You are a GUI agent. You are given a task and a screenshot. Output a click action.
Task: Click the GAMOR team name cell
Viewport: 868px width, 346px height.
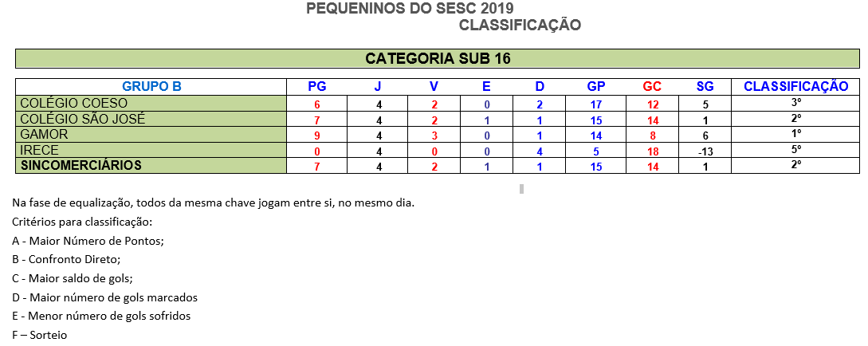(x=151, y=134)
